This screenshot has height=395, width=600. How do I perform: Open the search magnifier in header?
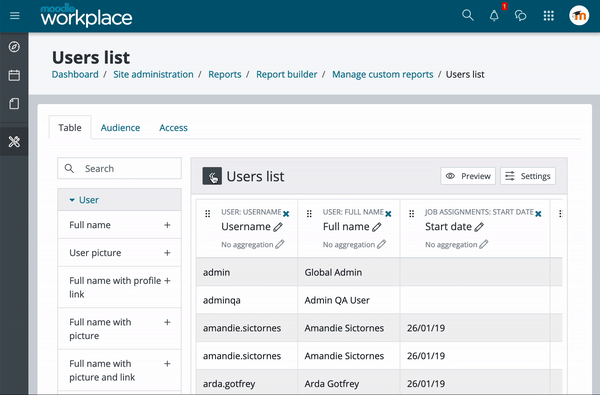[468, 15]
